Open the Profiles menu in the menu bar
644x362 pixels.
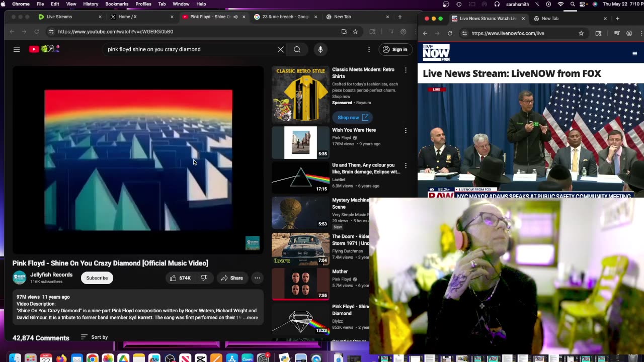(x=143, y=4)
